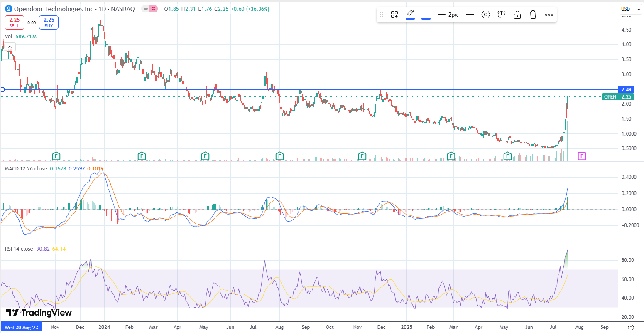The height and width of the screenshot is (333, 644).
Task: Toggle the lock on the drawing
Action: pos(517,15)
